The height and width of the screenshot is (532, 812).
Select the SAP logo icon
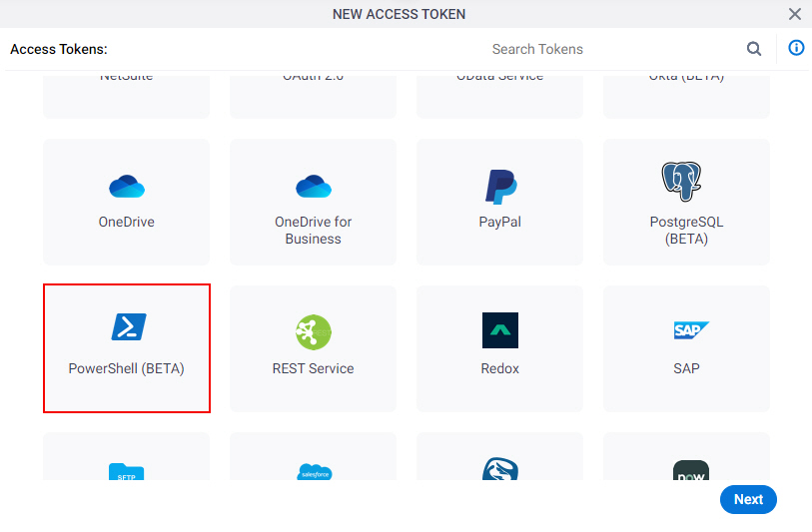[691, 330]
